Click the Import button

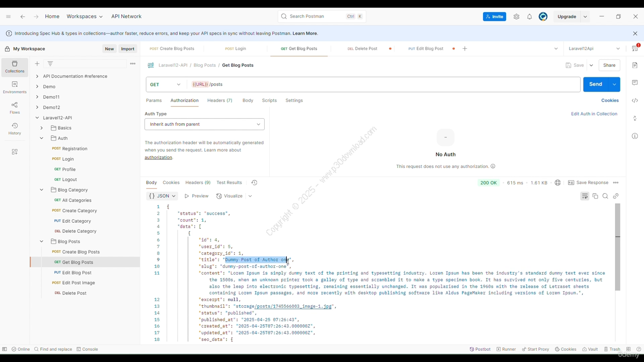tap(128, 49)
